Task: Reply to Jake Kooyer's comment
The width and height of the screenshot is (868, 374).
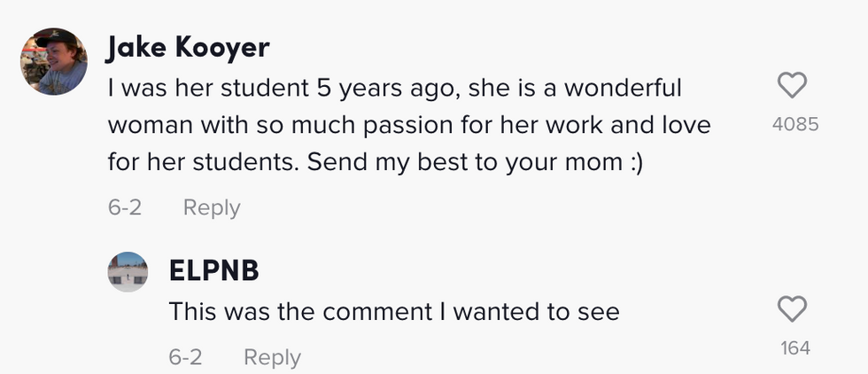Action: point(211,207)
